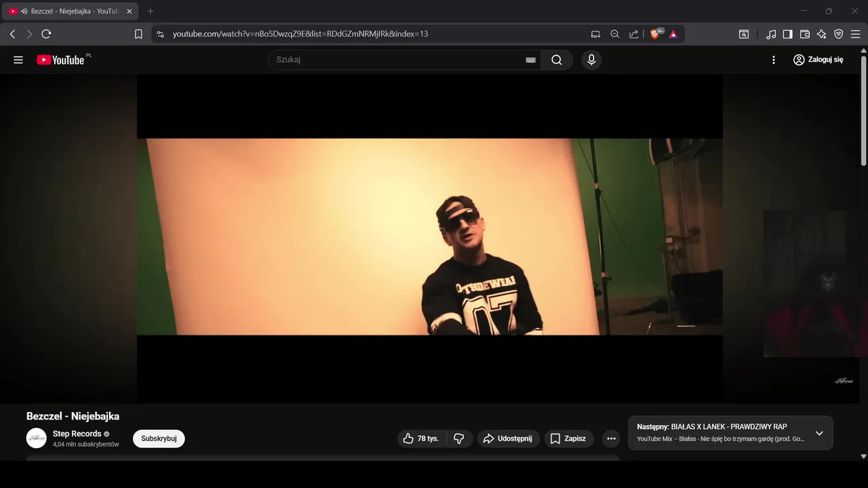Open more actions three-dot button below the video
Screen dimensions: 868x488
tap(611, 439)
